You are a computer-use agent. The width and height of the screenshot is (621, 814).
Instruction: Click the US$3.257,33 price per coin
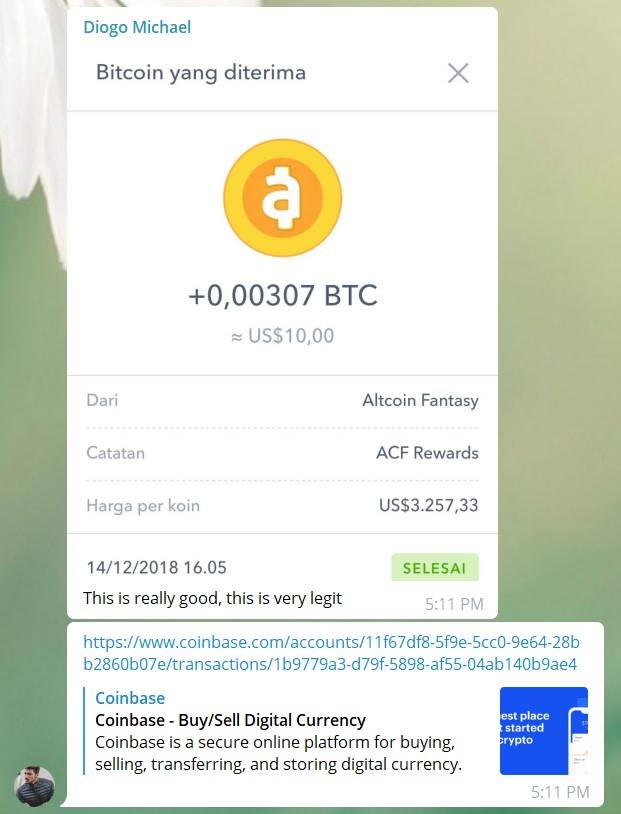(x=428, y=505)
